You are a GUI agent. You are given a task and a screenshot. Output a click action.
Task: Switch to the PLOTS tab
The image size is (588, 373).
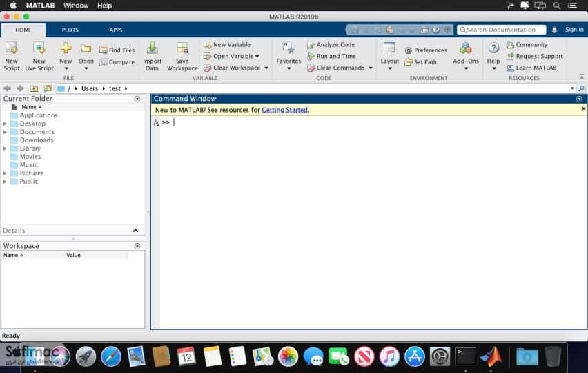pyautogui.click(x=70, y=30)
